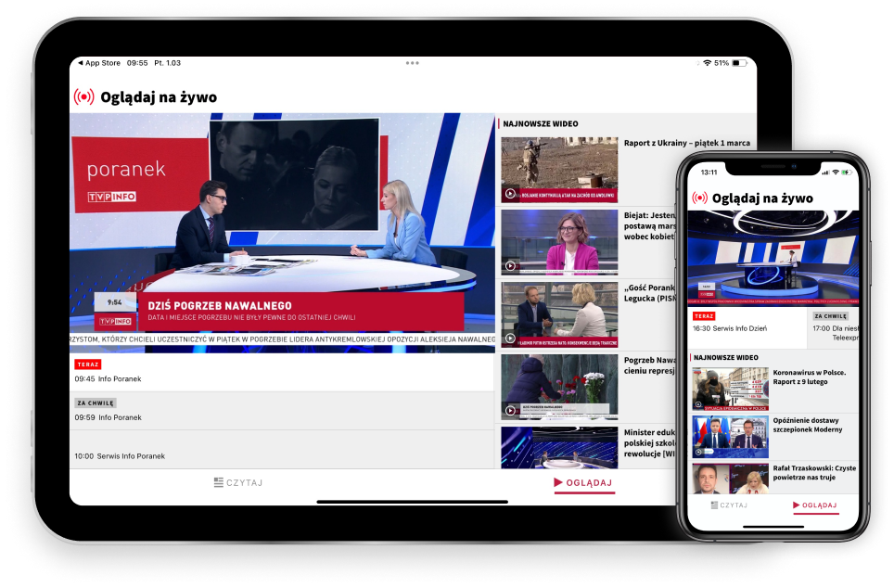The height and width of the screenshot is (588, 894).
Task: Open Koronawirus w Polsce thumbnail on iPhone
Action: [731, 389]
